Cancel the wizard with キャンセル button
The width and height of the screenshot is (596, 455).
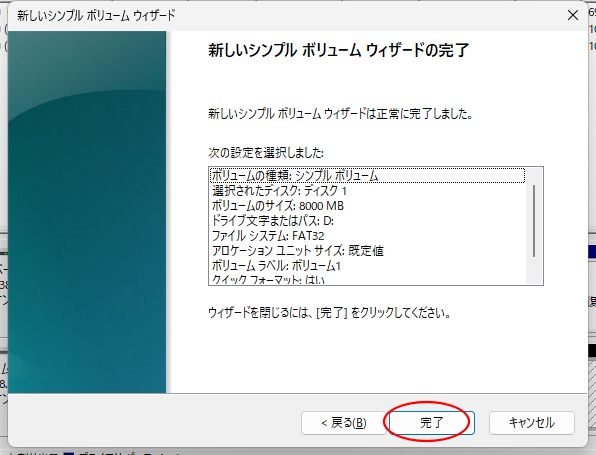pos(531,423)
